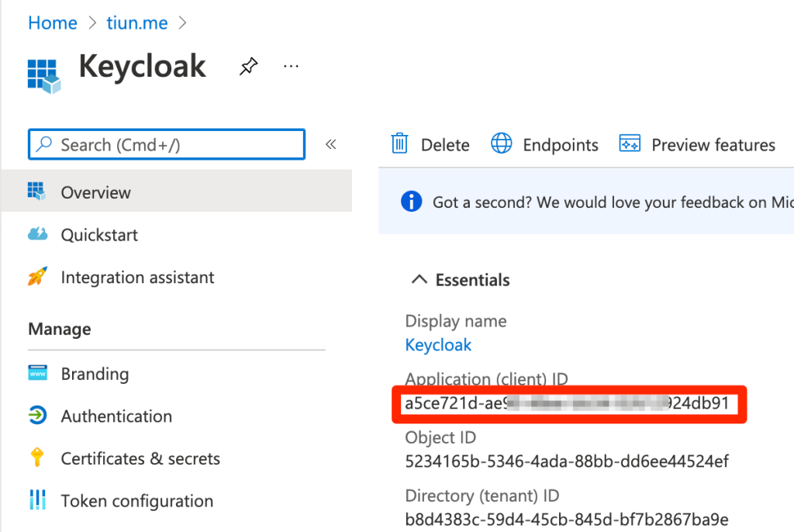
Task: Click the Preview features icon
Action: [630, 143]
